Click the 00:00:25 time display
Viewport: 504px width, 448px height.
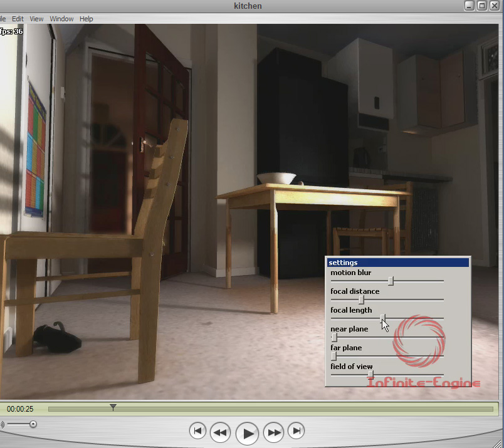pyautogui.click(x=20, y=409)
